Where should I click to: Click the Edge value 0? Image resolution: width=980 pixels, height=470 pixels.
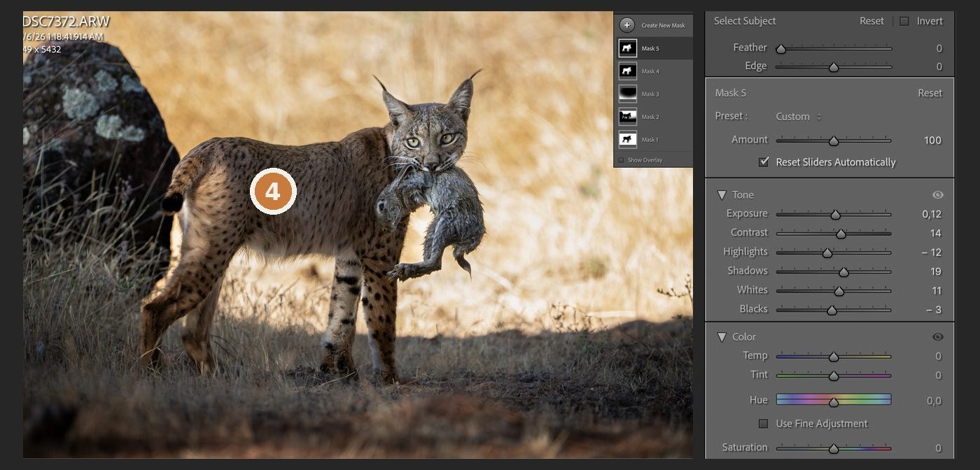pos(939,66)
